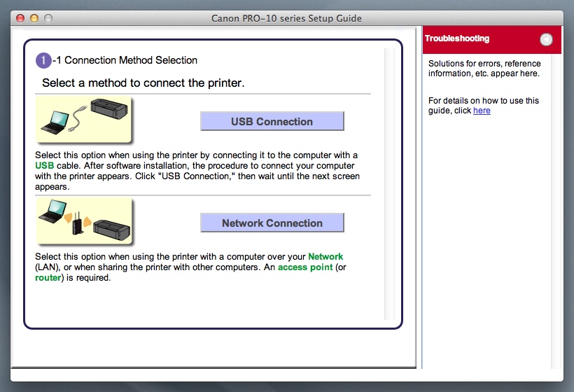Click the red Troubleshooting header
The image size is (574, 392).
(x=483, y=39)
